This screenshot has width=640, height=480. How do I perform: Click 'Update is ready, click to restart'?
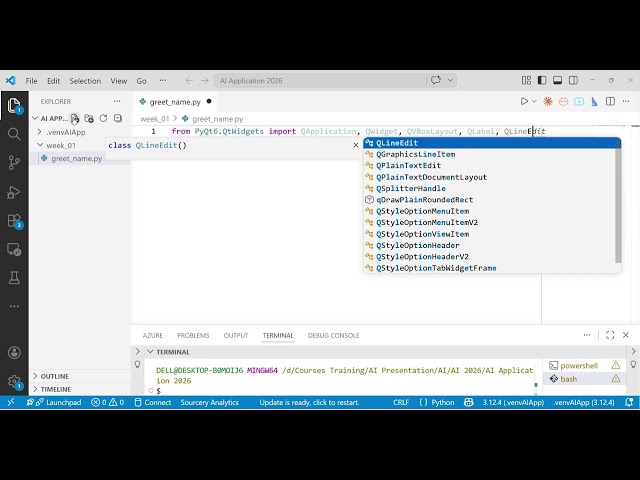(309, 402)
